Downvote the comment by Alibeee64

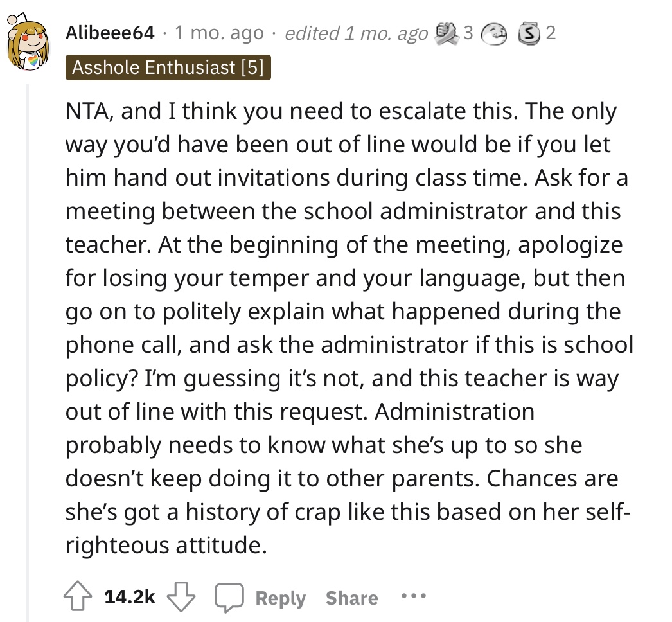pyautogui.click(x=181, y=596)
